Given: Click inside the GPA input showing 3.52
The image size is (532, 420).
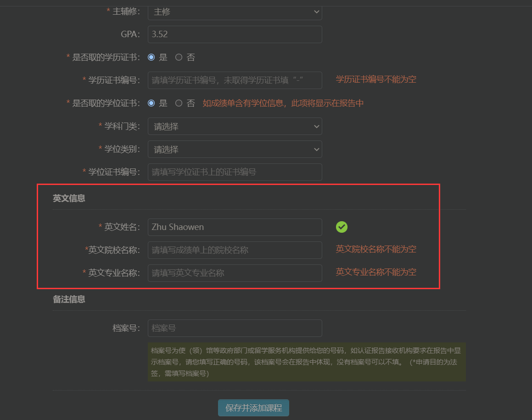Looking at the screenshot, I should click(x=235, y=34).
